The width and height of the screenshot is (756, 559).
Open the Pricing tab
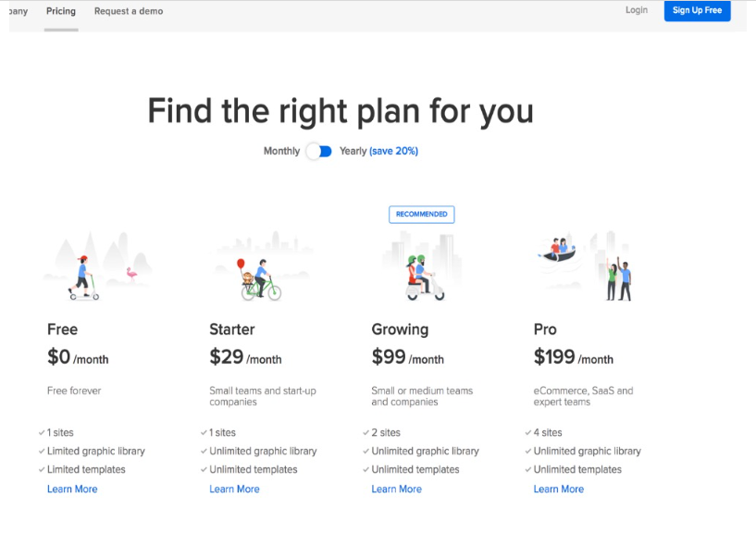pyautogui.click(x=61, y=11)
